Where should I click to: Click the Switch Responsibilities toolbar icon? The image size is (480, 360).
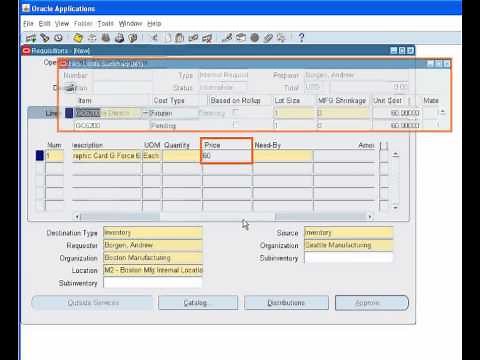point(106,38)
